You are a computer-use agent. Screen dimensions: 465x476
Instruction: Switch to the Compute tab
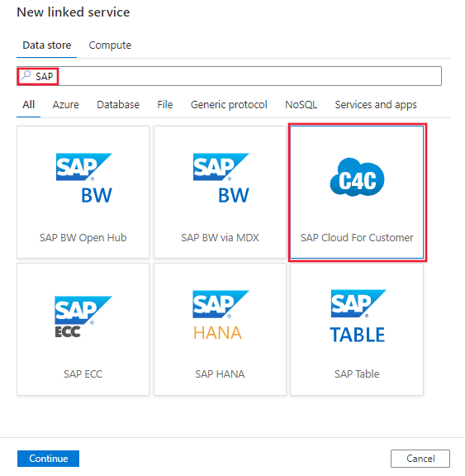110,45
